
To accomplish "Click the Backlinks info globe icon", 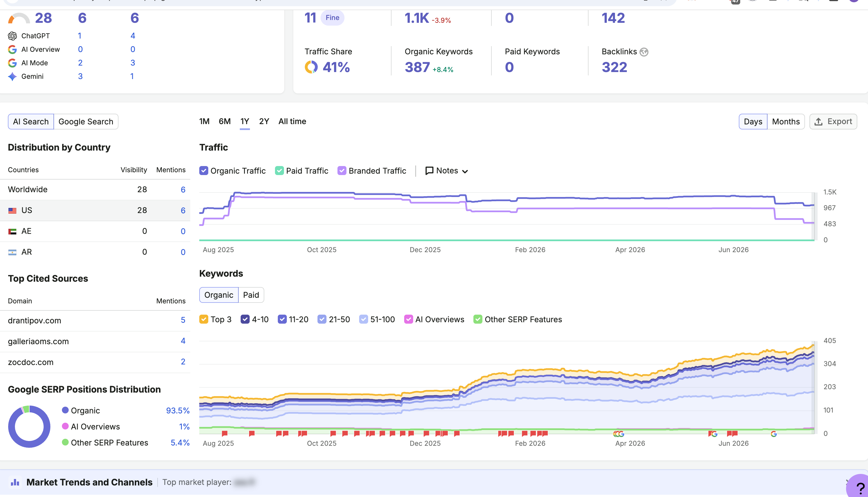I will point(644,52).
